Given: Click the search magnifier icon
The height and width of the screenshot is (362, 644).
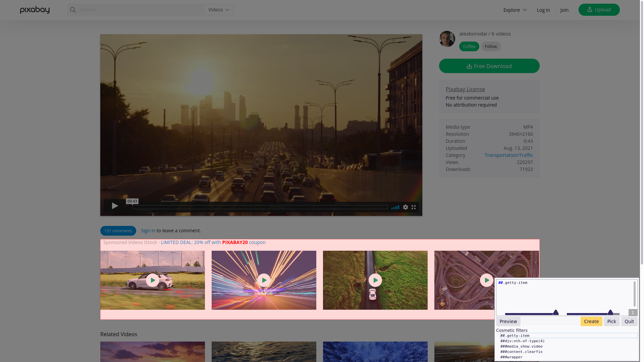Looking at the screenshot, I should click(x=73, y=10).
